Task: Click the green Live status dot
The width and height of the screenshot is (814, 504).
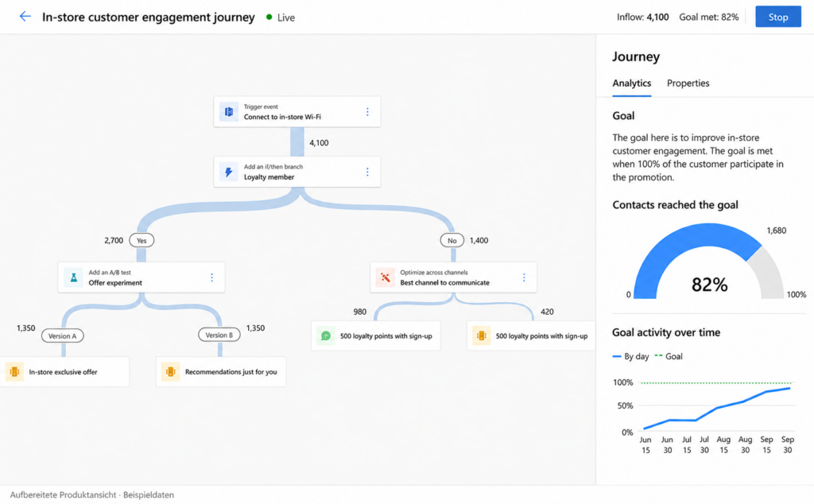Action: click(x=269, y=17)
